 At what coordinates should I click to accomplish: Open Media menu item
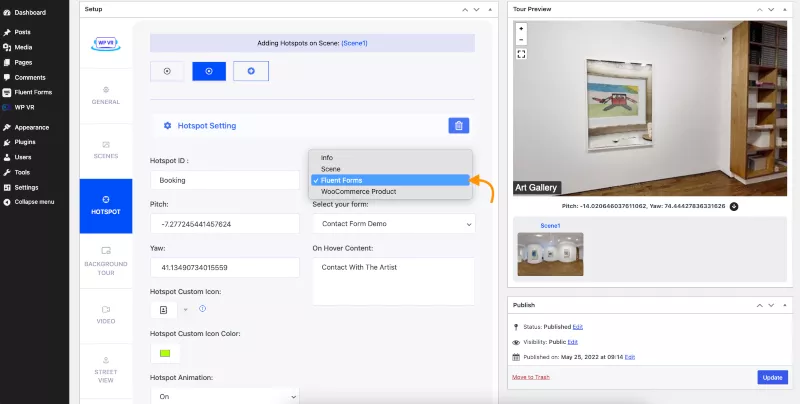(x=18, y=47)
